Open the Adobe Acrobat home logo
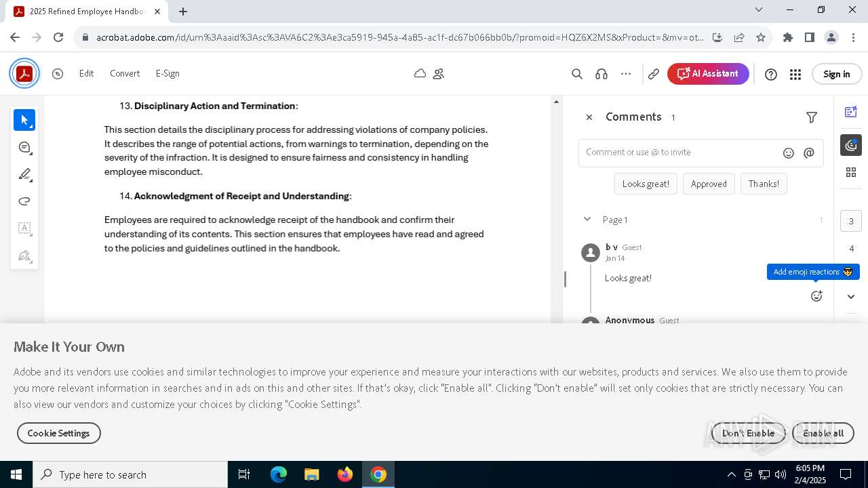 [x=24, y=73]
